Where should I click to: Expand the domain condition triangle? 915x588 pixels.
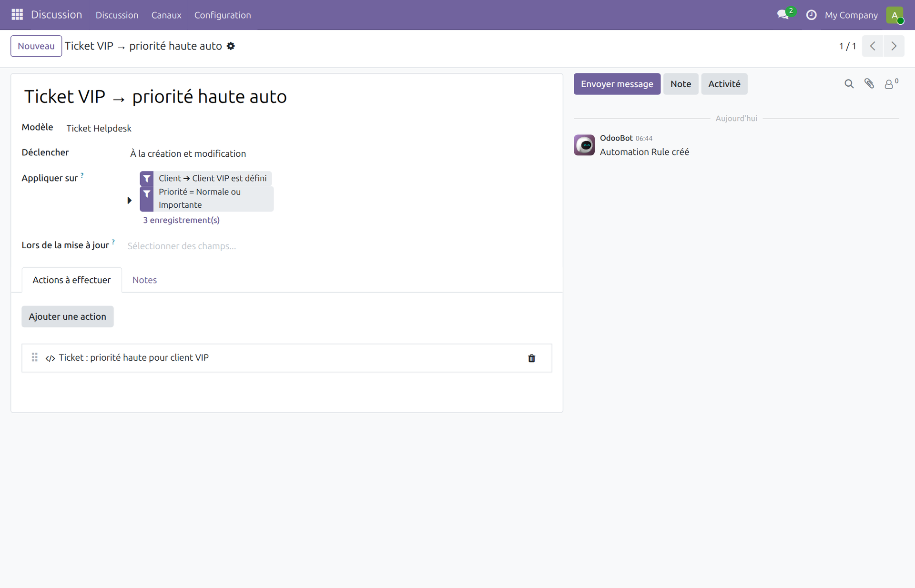pos(129,201)
